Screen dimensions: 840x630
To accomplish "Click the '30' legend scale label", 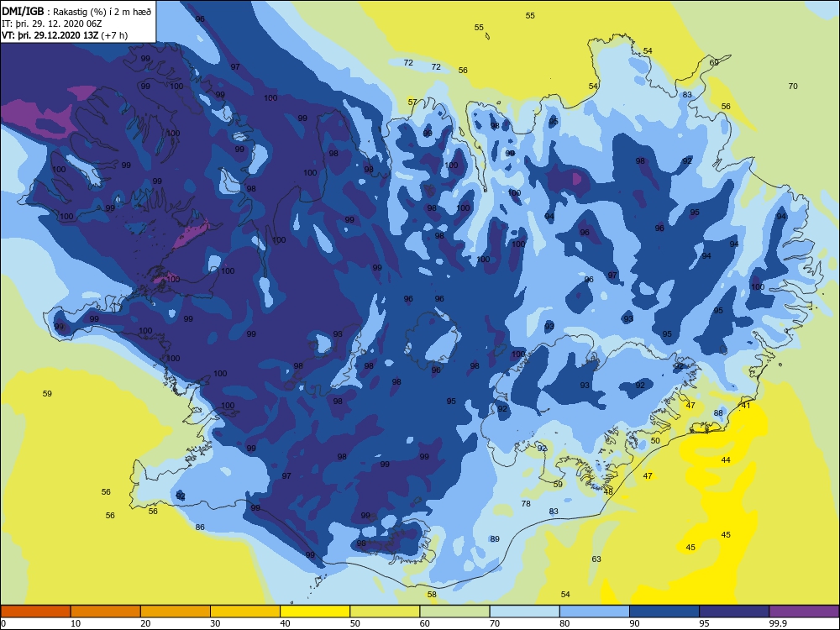I will (215, 623).
